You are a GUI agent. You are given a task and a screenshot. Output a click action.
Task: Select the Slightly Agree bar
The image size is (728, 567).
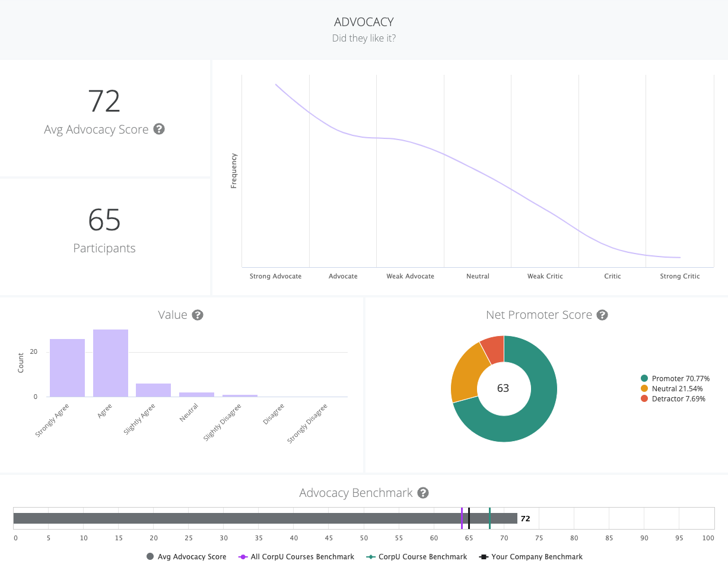(x=153, y=390)
